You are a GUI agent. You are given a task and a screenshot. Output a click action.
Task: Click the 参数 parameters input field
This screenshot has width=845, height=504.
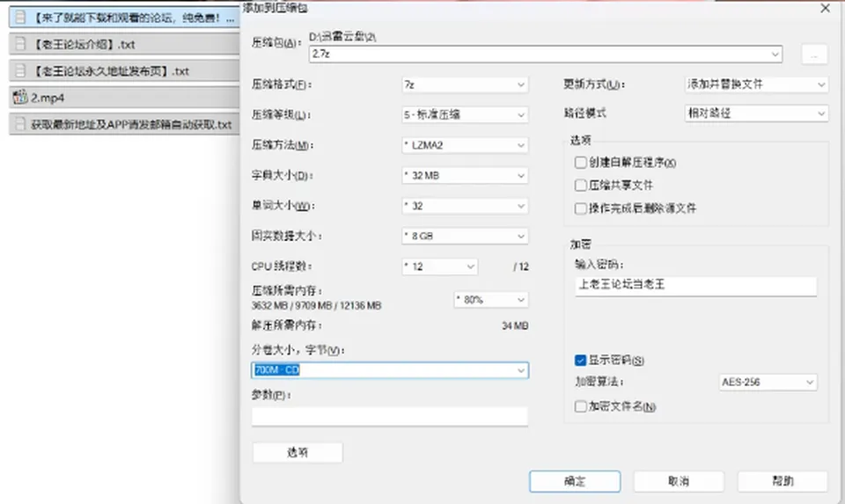(390, 416)
